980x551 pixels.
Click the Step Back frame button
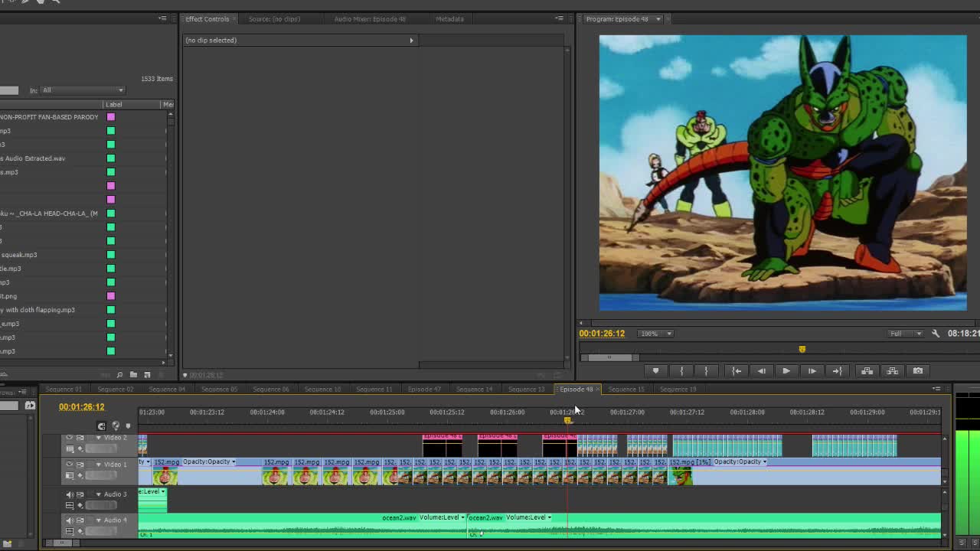coord(761,371)
